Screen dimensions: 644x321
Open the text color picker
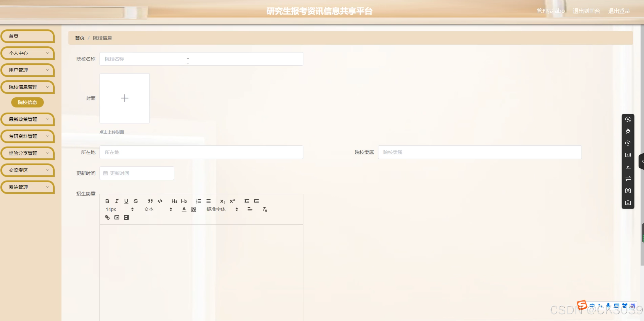click(x=184, y=209)
